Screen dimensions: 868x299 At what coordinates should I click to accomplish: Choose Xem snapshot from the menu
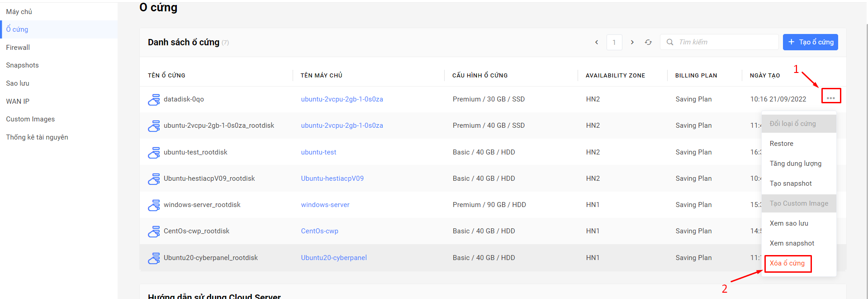799,243
